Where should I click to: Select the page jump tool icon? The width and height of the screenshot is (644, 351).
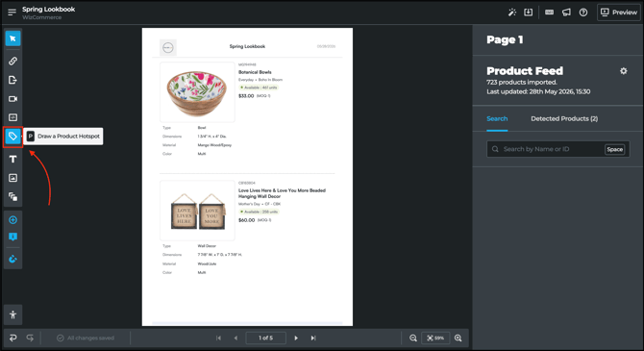click(12, 80)
